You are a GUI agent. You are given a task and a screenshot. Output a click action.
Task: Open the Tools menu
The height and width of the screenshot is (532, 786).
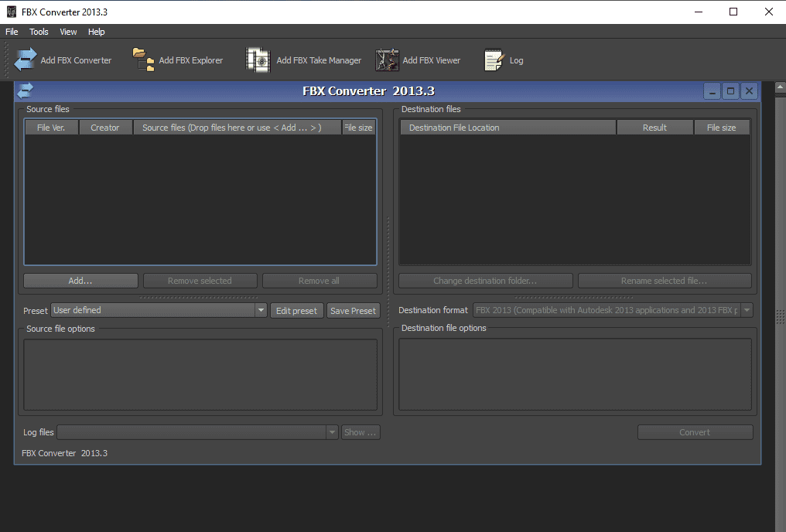click(39, 32)
